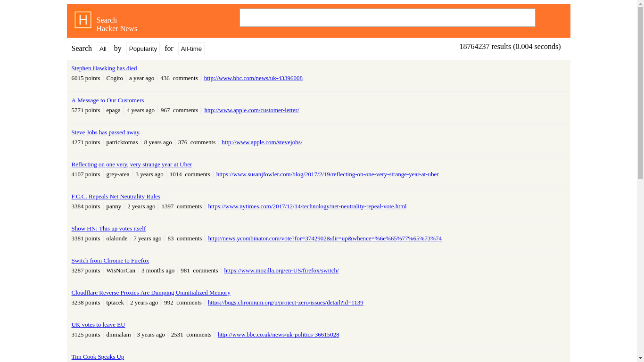644x362 pixels.
Task: Visit the bbc.com uk-43396008 link
Action: [x=253, y=78]
